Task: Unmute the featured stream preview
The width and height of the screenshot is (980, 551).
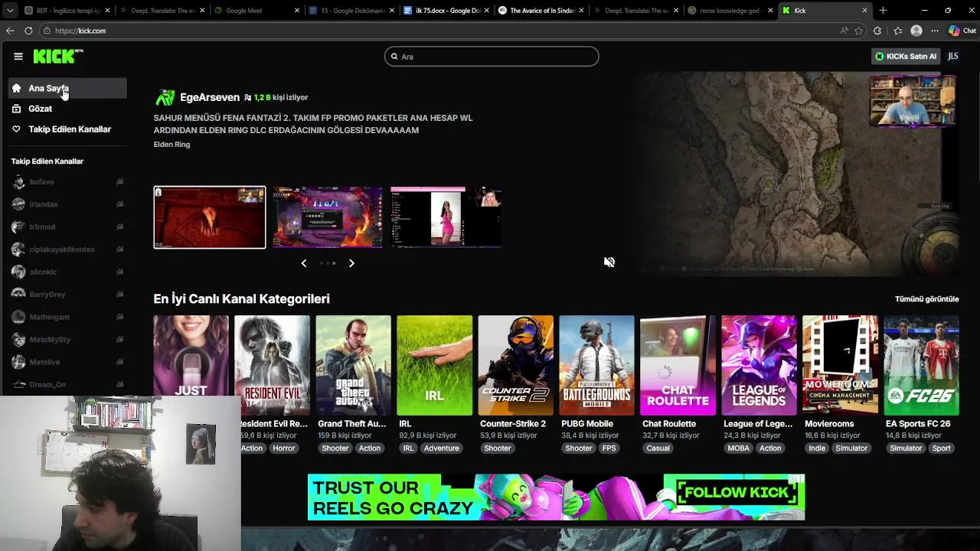Action: click(609, 262)
